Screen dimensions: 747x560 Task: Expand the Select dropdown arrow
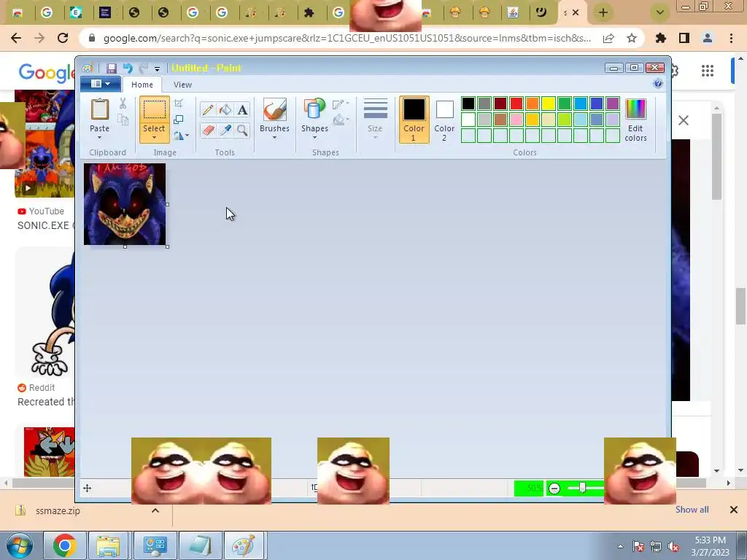point(155,138)
